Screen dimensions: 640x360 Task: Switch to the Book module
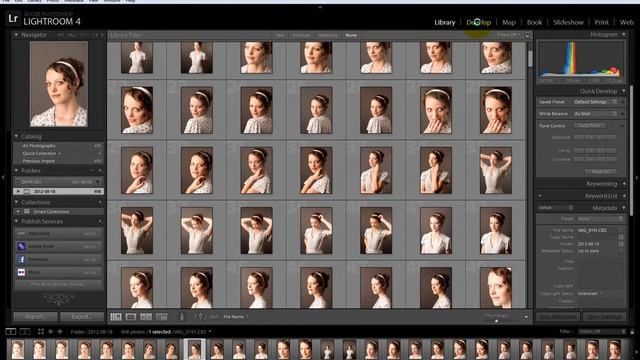534,22
